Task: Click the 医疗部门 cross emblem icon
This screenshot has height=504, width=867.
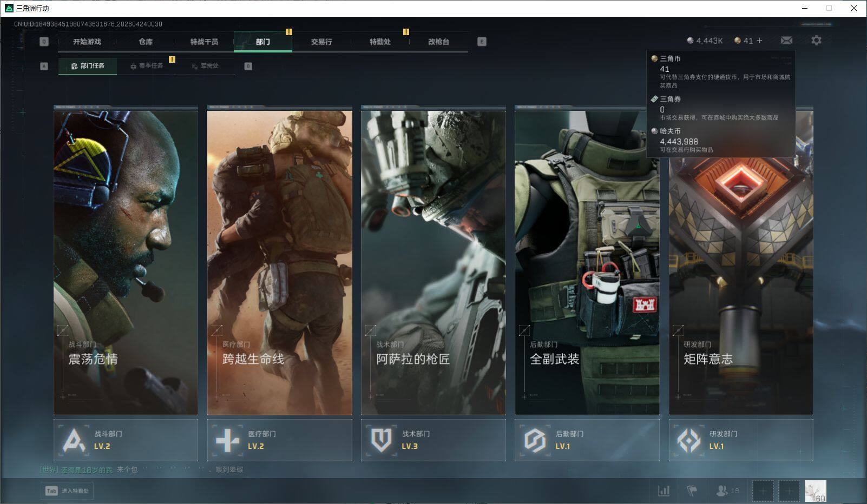Action: click(227, 440)
